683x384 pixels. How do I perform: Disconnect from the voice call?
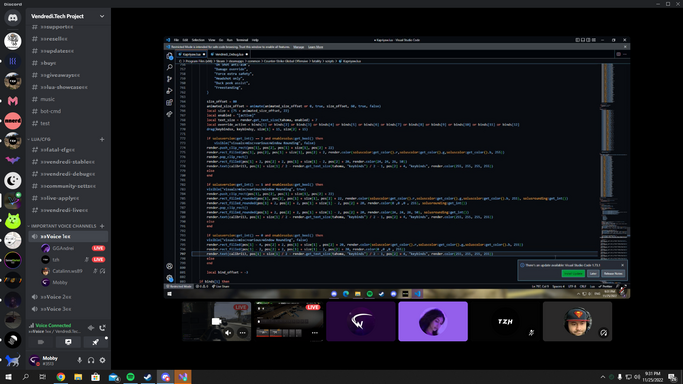pos(102,328)
